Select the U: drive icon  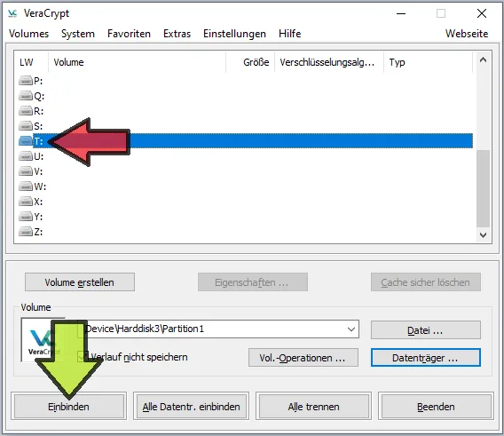[26, 156]
